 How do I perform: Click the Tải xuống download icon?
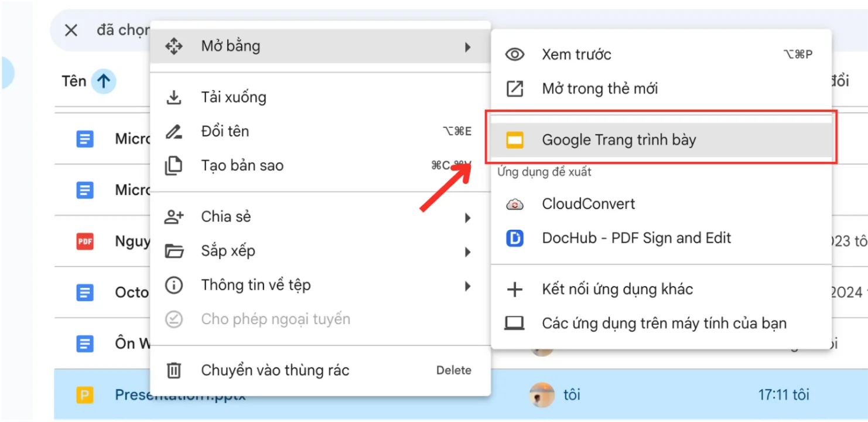[174, 97]
